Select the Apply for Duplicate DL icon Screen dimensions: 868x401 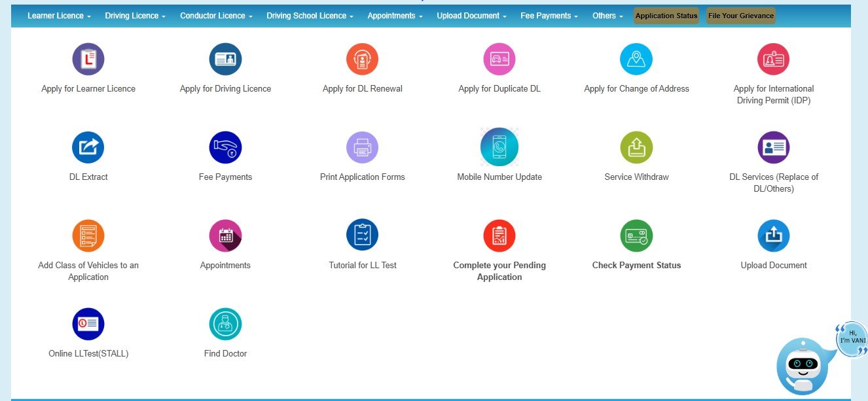click(x=499, y=60)
